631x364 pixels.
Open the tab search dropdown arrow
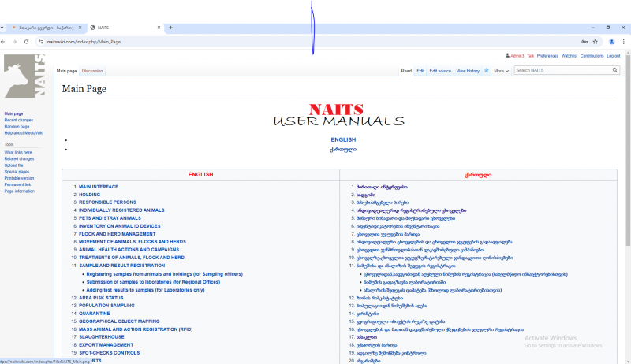click(2, 28)
